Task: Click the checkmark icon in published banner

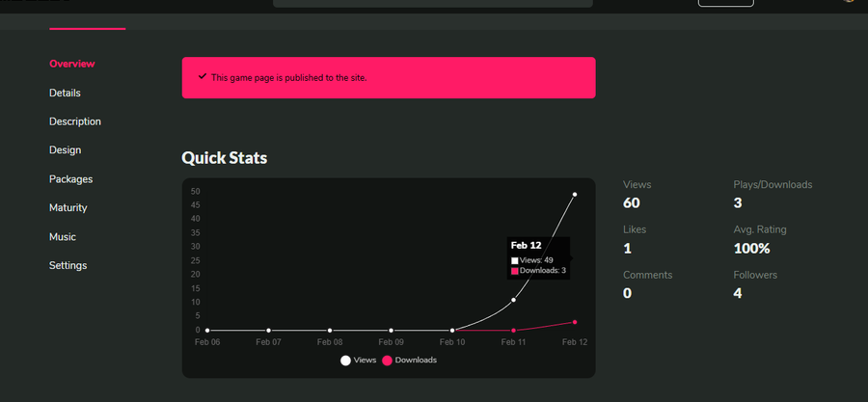Action: point(203,76)
